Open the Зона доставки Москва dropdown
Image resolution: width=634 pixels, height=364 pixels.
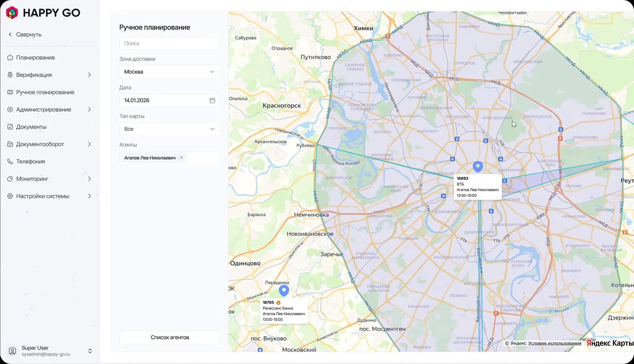tap(170, 72)
